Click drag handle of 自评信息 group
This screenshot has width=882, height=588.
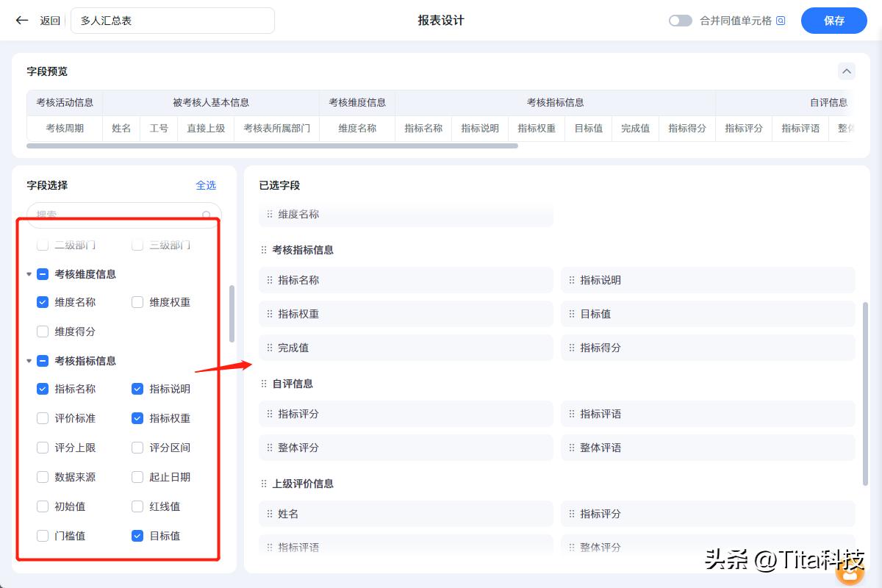[264, 384]
